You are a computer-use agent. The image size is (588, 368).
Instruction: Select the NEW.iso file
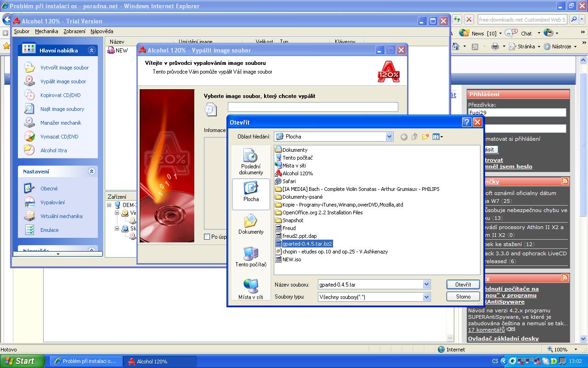(x=291, y=259)
